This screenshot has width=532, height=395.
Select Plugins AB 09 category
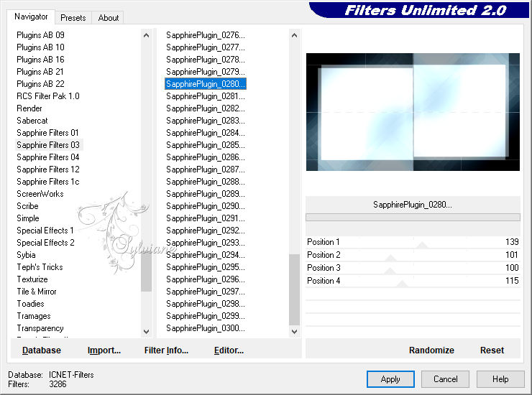tap(40, 35)
